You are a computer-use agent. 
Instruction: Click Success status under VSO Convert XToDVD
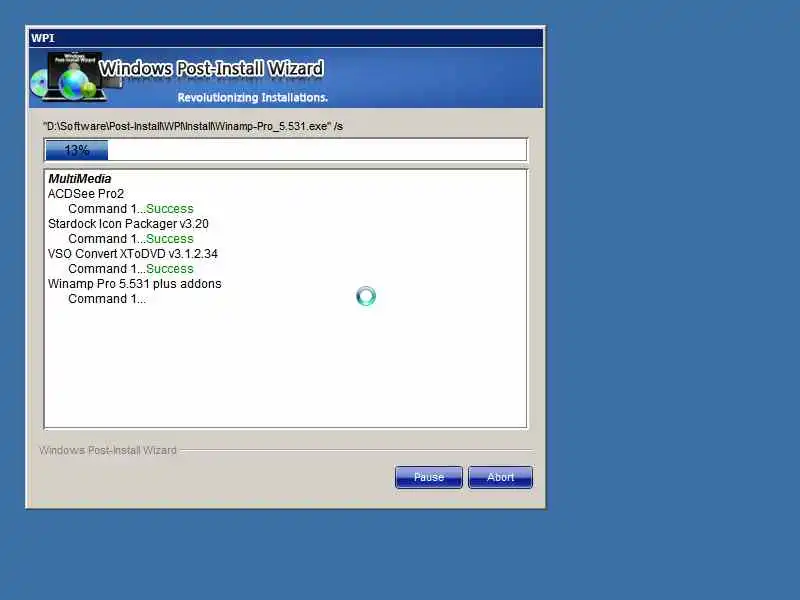[x=170, y=269]
